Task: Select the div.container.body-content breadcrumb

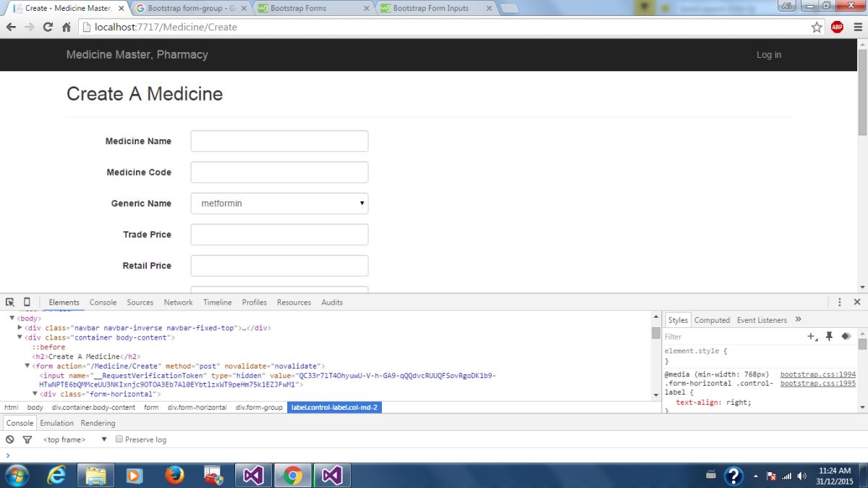Action: point(93,408)
